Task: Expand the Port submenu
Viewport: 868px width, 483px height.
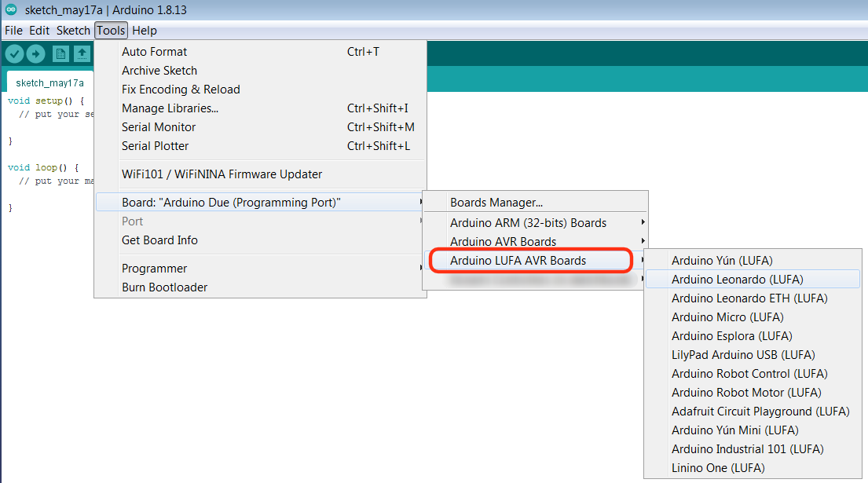Action: (x=260, y=221)
